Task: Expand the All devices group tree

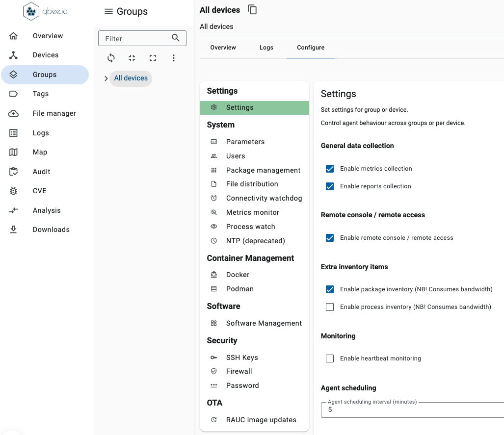Action: point(106,78)
